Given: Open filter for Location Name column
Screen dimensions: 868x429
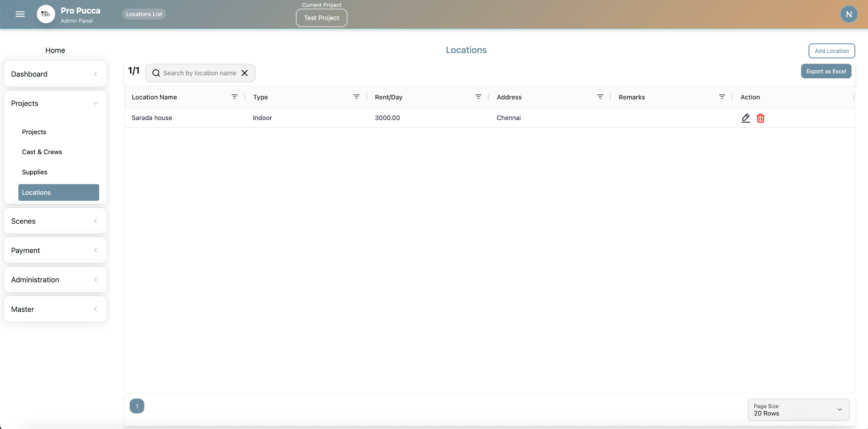Looking at the screenshot, I should [234, 97].
